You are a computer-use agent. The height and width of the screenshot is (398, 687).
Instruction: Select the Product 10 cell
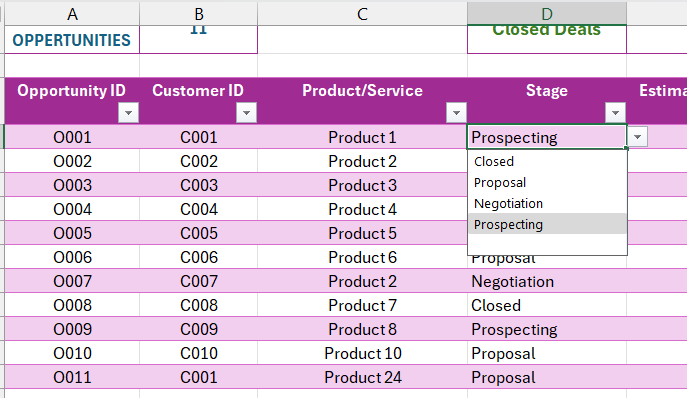point(362,353)
